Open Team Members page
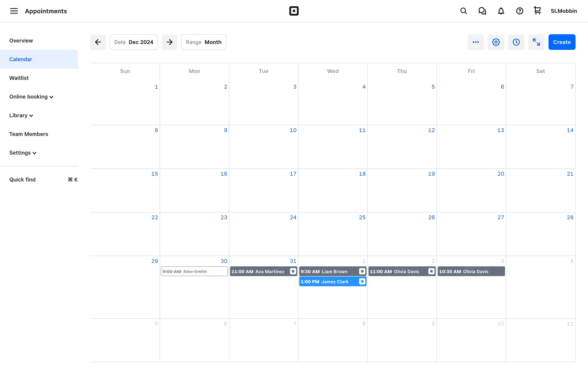Image resolution: width=588 pixels, height=368 pixels. (x=28, y=134)
